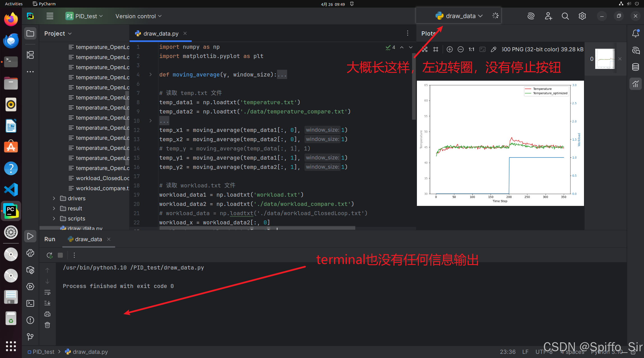Viewport: 644px width, 358px height.
Task: Open the Problems tool window
Action: [x=30, y=320]
